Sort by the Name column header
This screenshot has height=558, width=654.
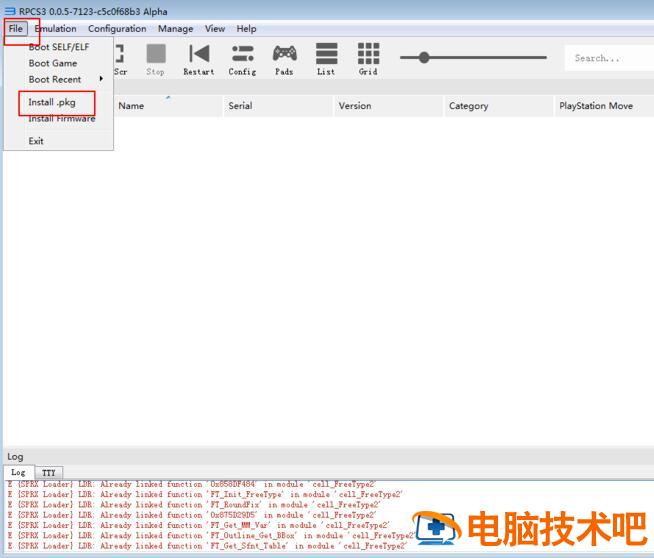168,106
